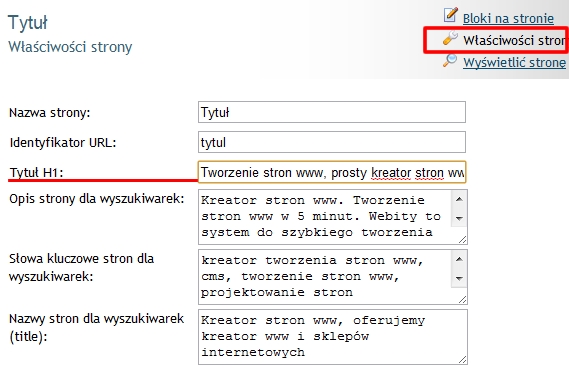Click into the Nazwa strony input field

(332, 112)
